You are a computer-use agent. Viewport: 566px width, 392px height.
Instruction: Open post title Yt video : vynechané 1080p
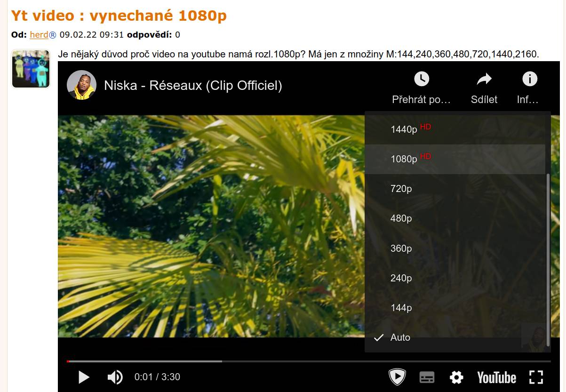119,16
